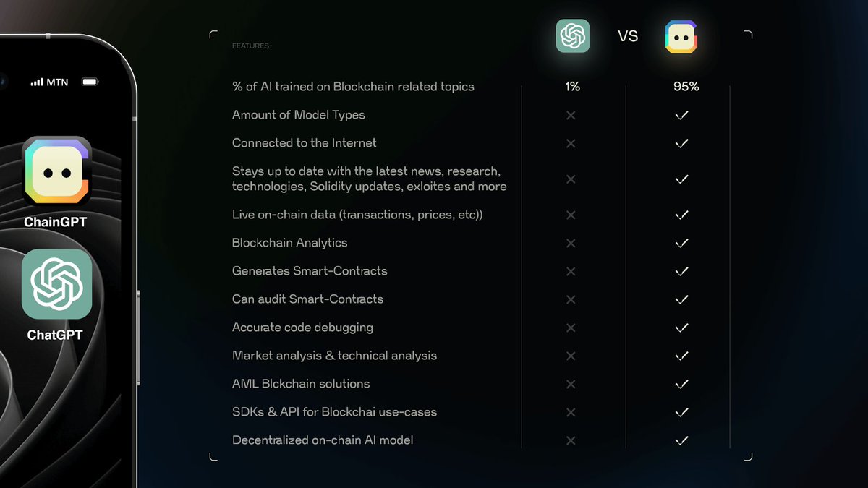
Task: Tap the ChainGPT app icon on phone
Action: coord(56,171)
